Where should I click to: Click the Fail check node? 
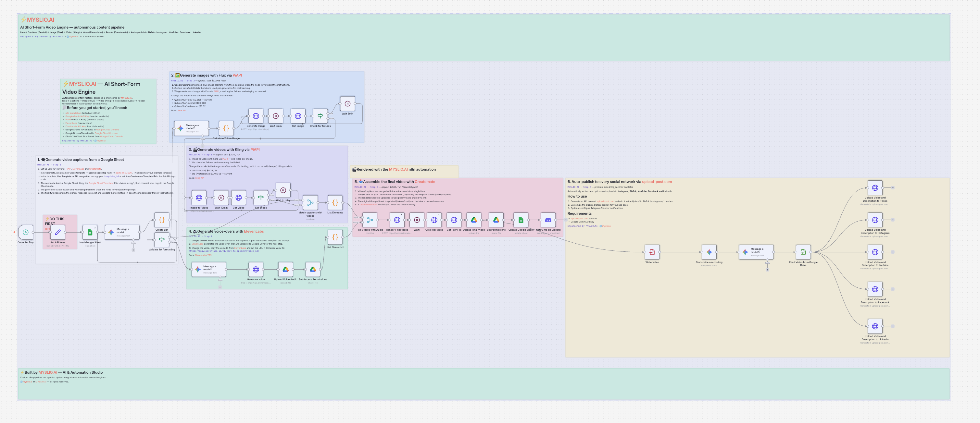(x=261, y=198)
